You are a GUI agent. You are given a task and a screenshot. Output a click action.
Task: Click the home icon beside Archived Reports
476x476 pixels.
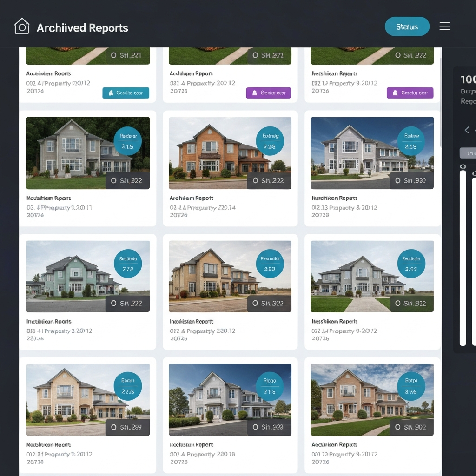click(x=22, y=26)
